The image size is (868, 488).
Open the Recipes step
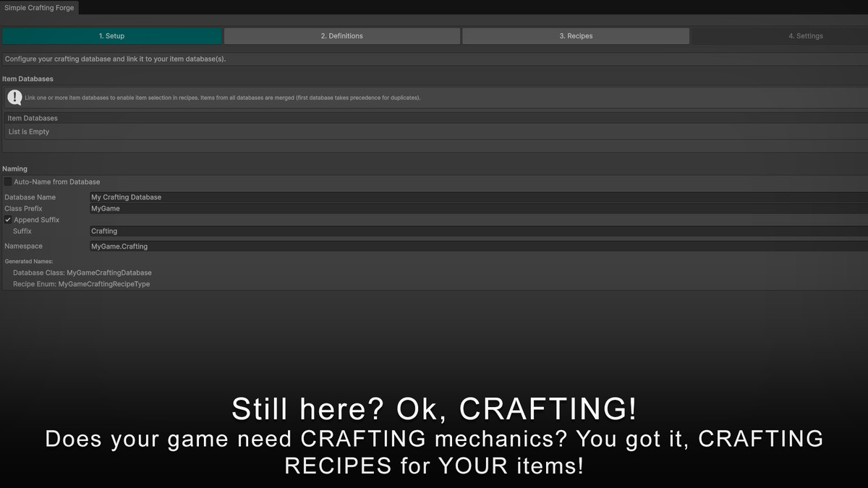click(575, 35)
